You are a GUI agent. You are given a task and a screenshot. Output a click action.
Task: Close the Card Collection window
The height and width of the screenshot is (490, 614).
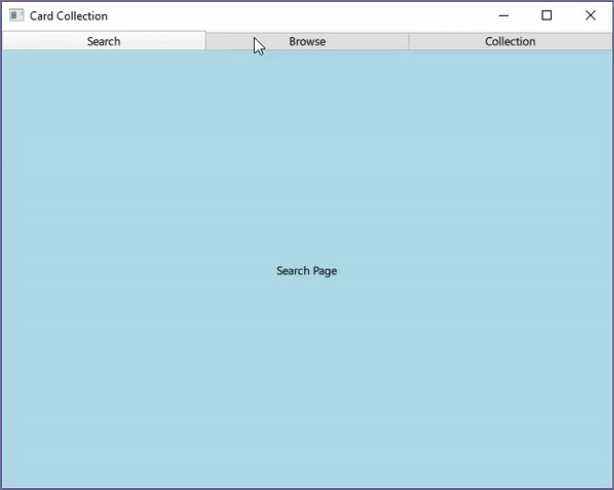click(591, 16)
